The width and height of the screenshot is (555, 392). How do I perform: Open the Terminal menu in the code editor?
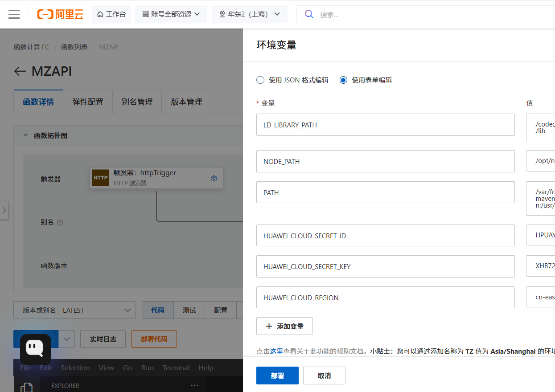(x=176, y=367)
